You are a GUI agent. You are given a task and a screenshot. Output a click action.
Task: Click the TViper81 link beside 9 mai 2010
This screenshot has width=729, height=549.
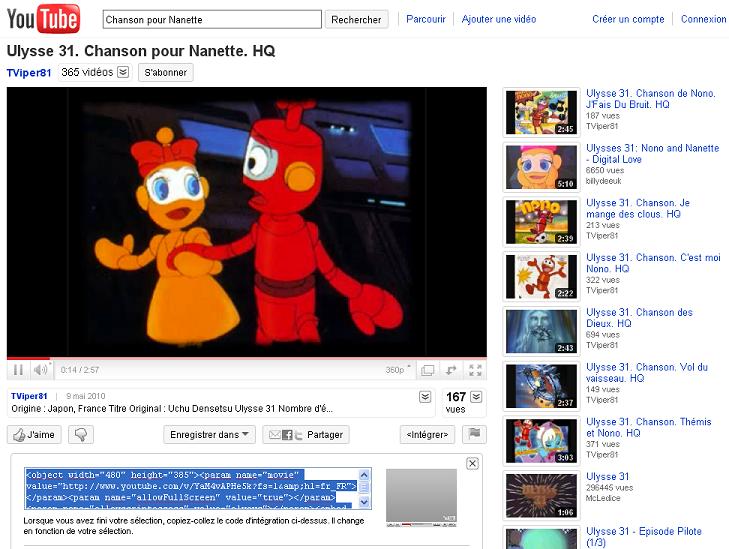point(29,396)
